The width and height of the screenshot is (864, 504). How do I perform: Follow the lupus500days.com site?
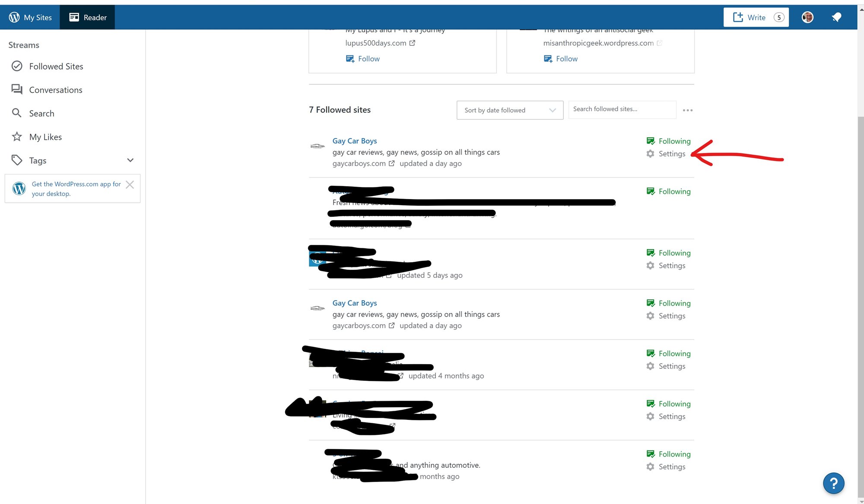click(x=363, y=59)
